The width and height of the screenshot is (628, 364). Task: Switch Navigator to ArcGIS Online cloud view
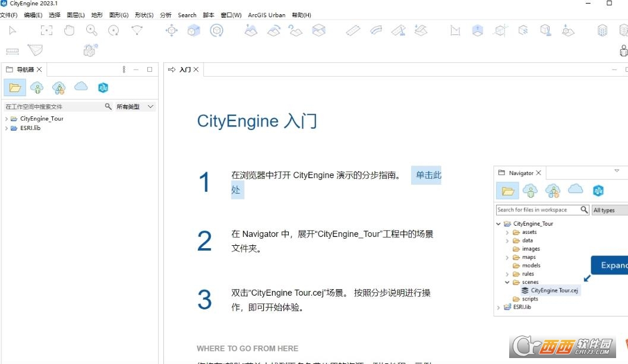pos(81,86)
